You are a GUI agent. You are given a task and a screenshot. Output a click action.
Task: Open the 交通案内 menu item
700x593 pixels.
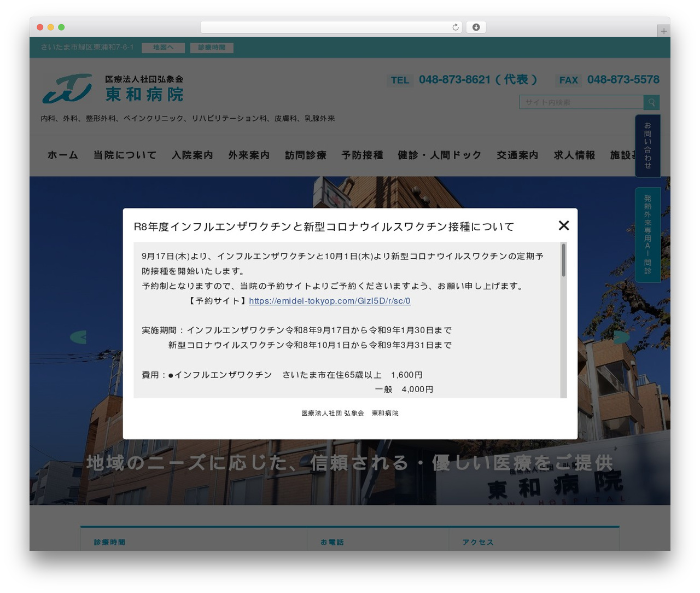coord(518,155)
